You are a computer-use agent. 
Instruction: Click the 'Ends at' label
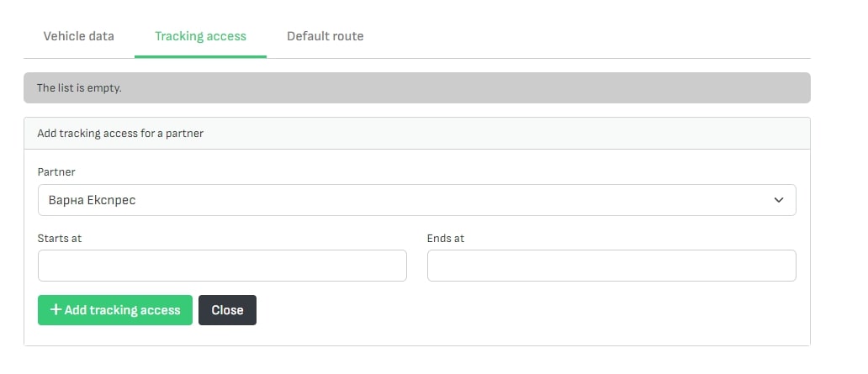446,238
